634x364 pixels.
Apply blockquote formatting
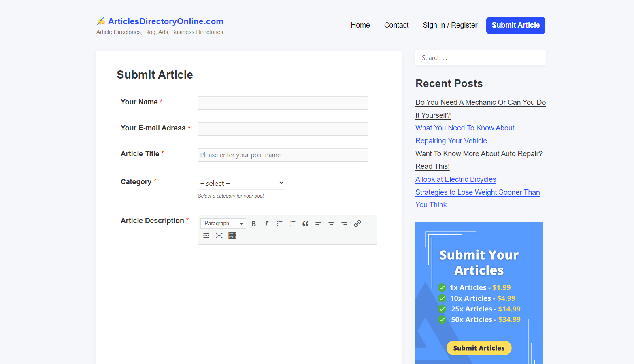(x=305, y=224)
